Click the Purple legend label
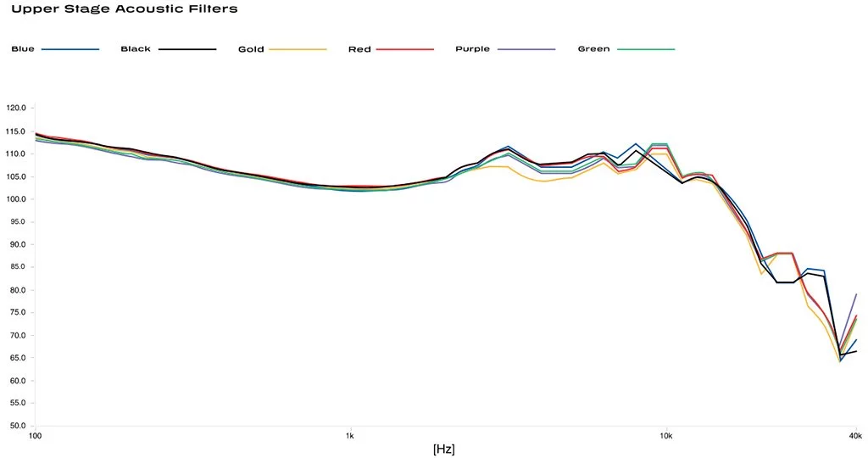 click(472, 49)
